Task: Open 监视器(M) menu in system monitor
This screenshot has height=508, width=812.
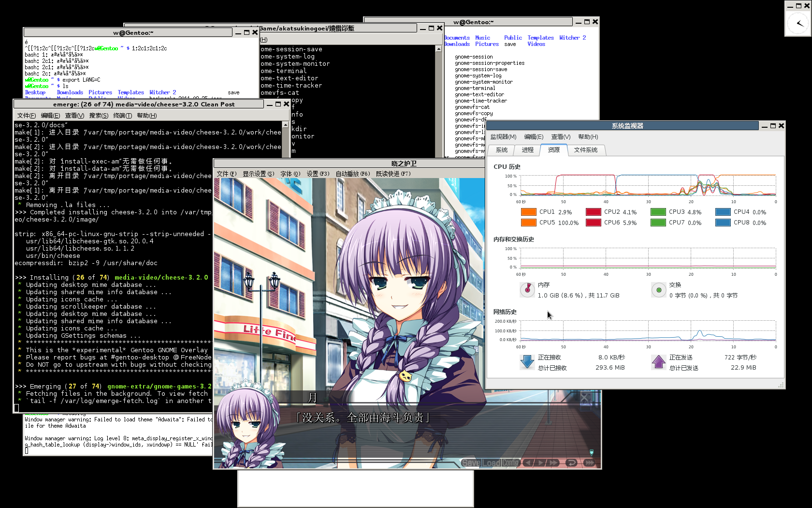Action: pyautogui.click(x=504, y=137)
